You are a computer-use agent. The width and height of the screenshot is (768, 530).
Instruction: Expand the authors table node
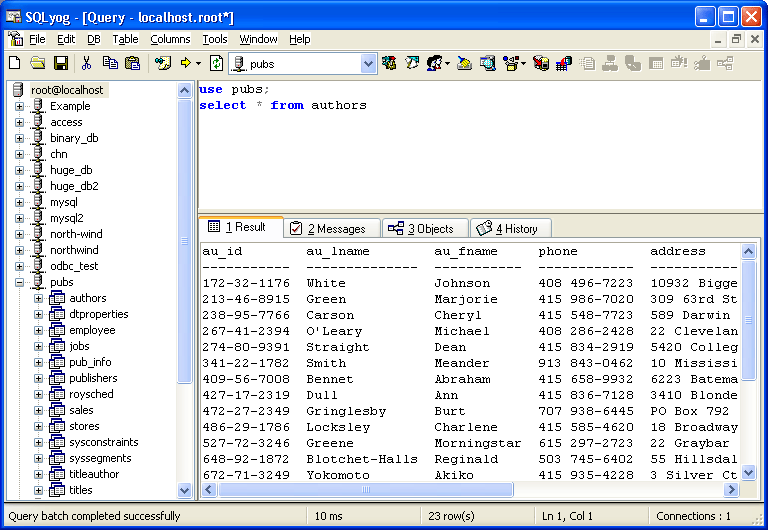click(38, 298)
